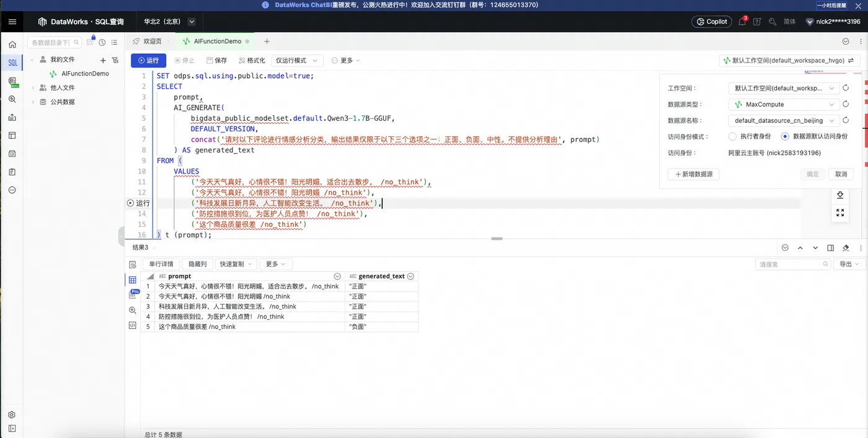Click the 格式化 format button

pos(252,61)
